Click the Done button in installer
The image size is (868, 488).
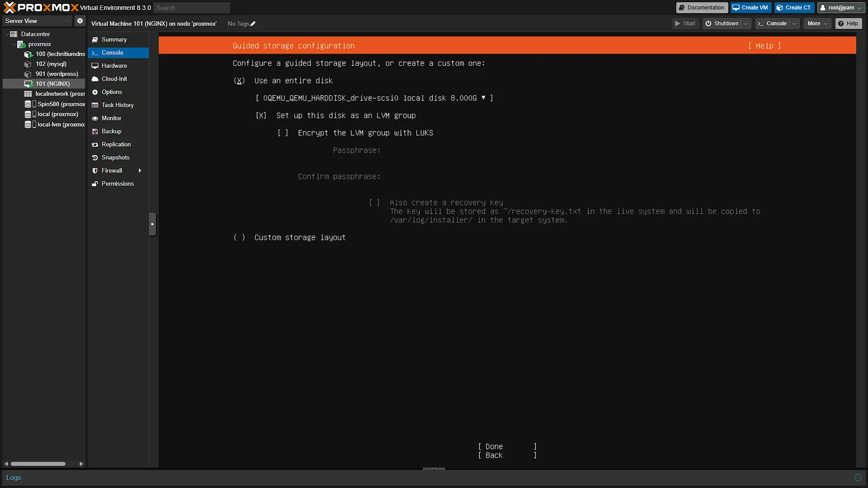(x=507, y=447)
